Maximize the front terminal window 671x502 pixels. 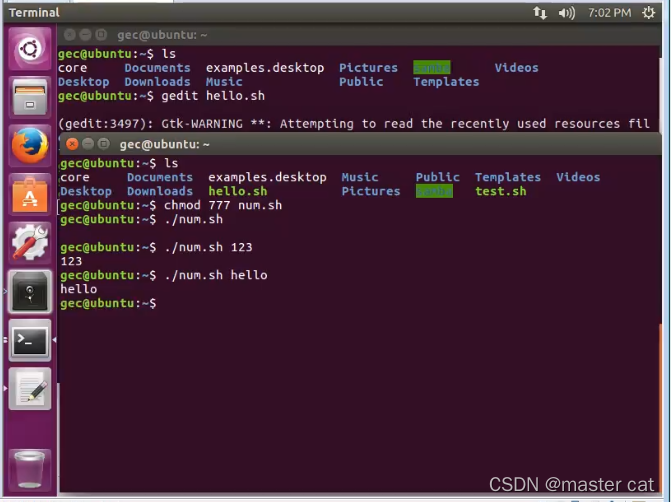point(104,144)
